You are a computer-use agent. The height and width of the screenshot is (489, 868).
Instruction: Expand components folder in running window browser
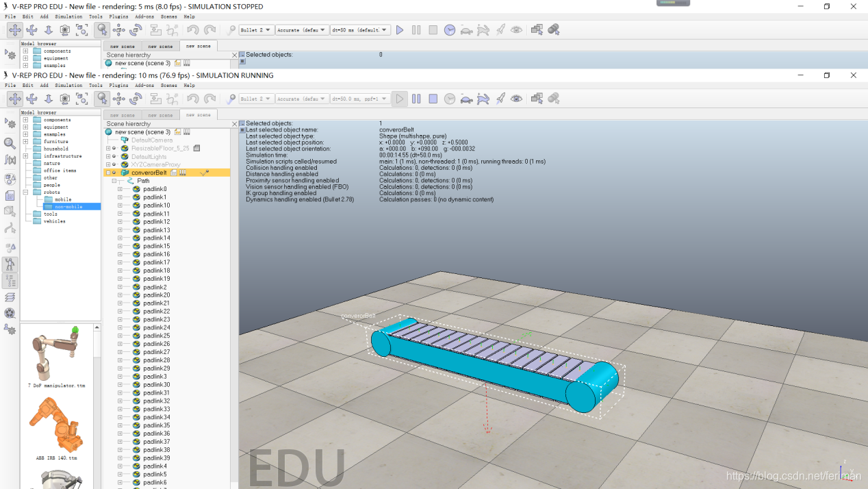25,120
